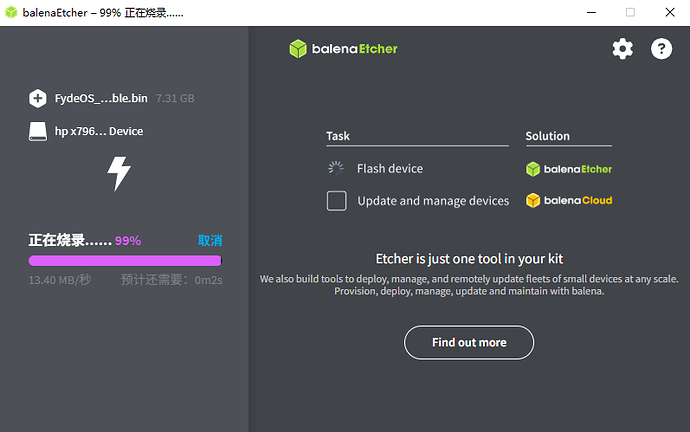Viewport: 690px width, 432px height.
Task: Click the Task column header
Action: coord(338,136)
